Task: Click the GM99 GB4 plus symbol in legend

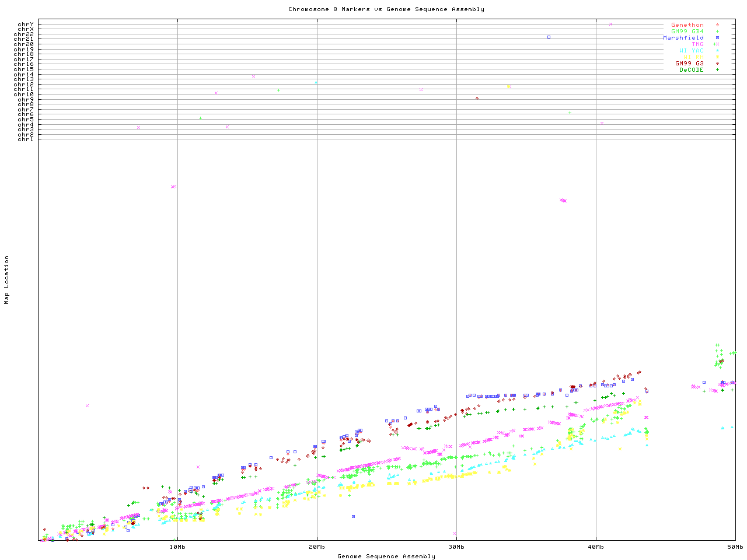Action: pyautogui.click(x=717, y=32)
